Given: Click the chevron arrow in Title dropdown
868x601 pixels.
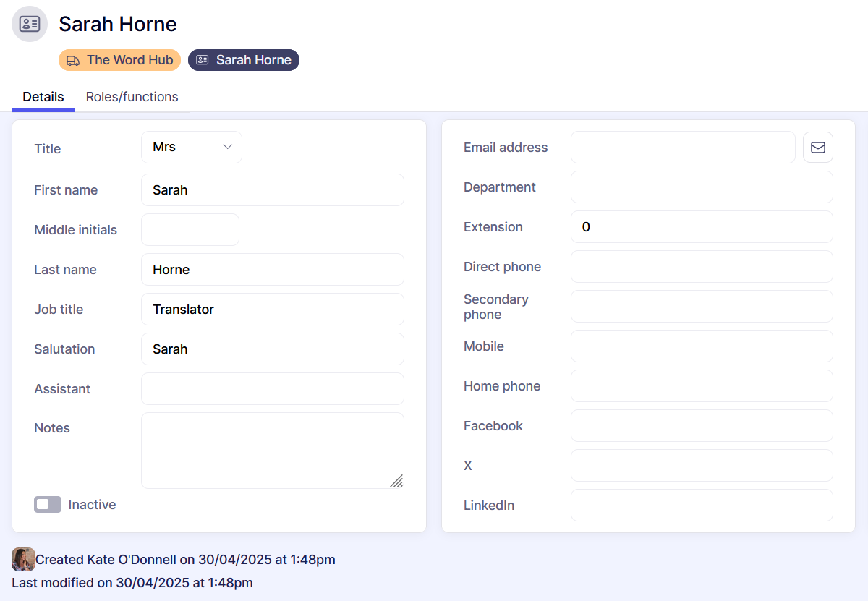Looking at the screenshot, I should coord(227,148).
